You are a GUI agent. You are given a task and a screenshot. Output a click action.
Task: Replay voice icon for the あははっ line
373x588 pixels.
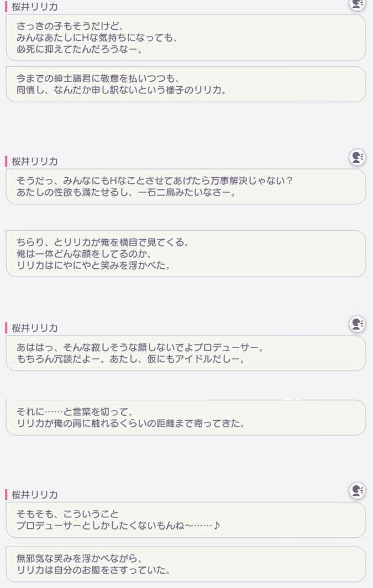coord(357,324)
